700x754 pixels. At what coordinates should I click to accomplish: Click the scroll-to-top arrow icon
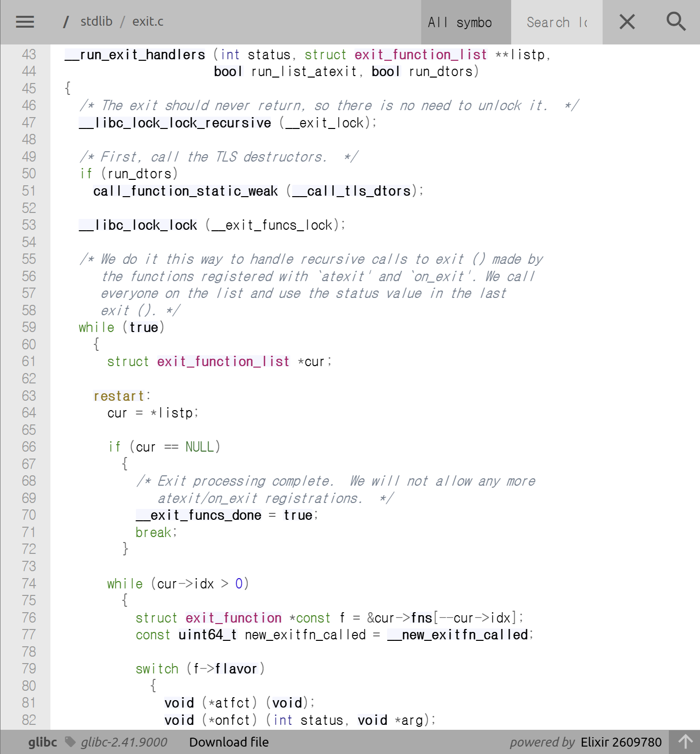tap(685, 742)
